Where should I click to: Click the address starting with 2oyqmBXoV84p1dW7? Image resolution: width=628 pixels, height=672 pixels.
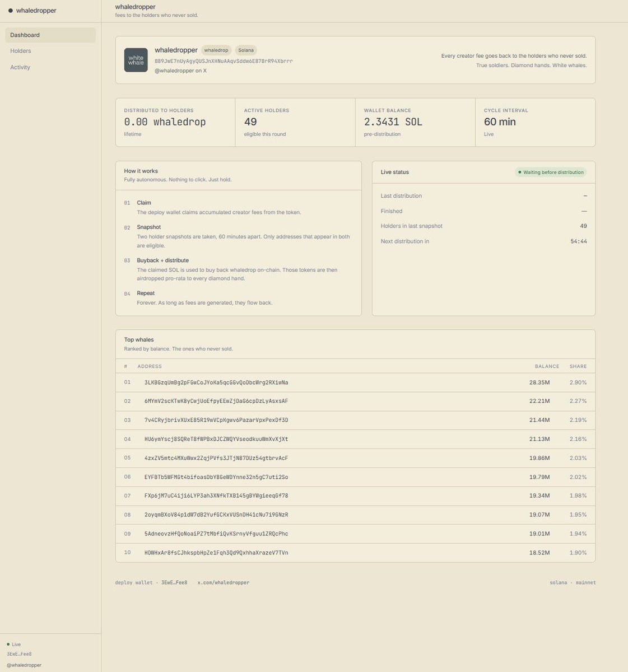click(x=216, y=515)
